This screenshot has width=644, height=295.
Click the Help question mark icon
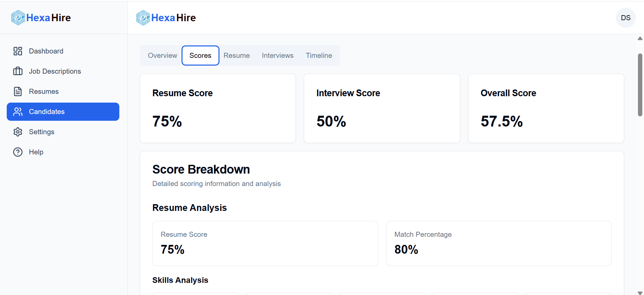click(17, 152)
